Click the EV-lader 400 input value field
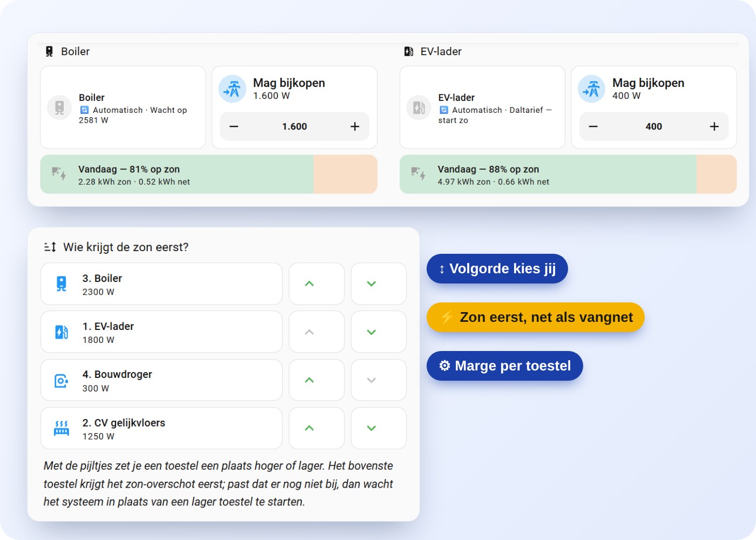The height and width of the screenshot is (540, 756). point(654,126)
